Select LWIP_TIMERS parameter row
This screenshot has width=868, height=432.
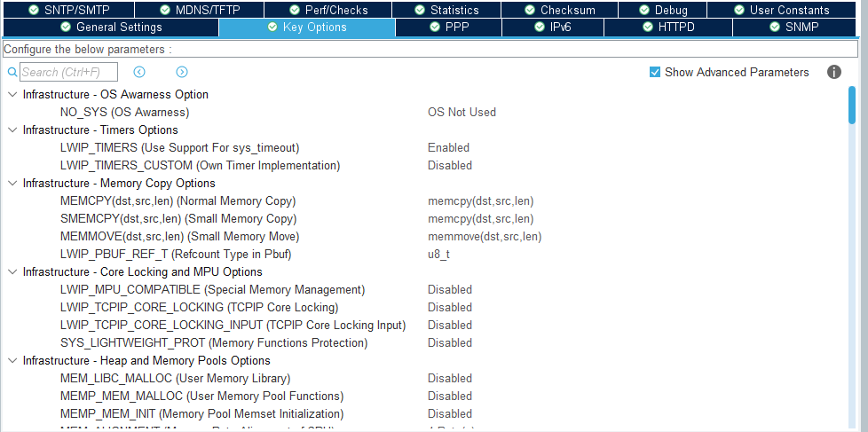coord(180,147)
